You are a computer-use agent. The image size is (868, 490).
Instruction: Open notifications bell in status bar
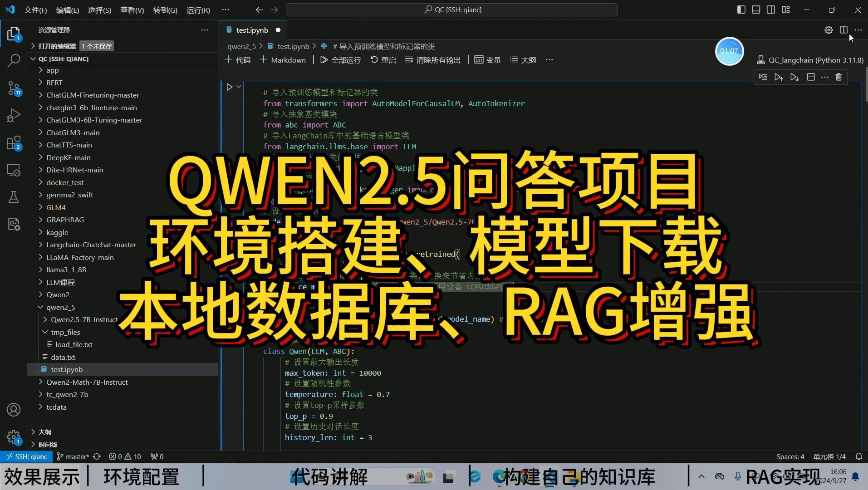[x=859, y=456]
